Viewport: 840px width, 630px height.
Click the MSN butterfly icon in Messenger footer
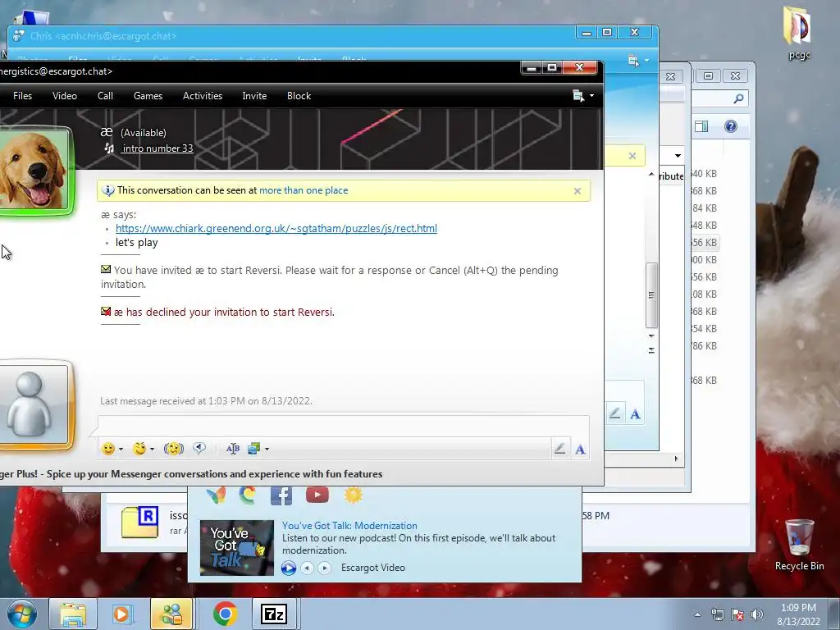216,495
